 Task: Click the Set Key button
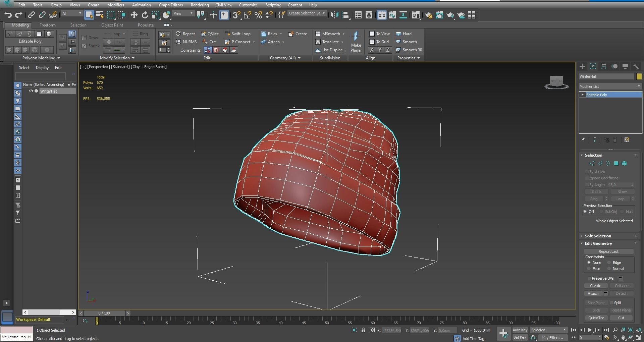coord(520,338)
